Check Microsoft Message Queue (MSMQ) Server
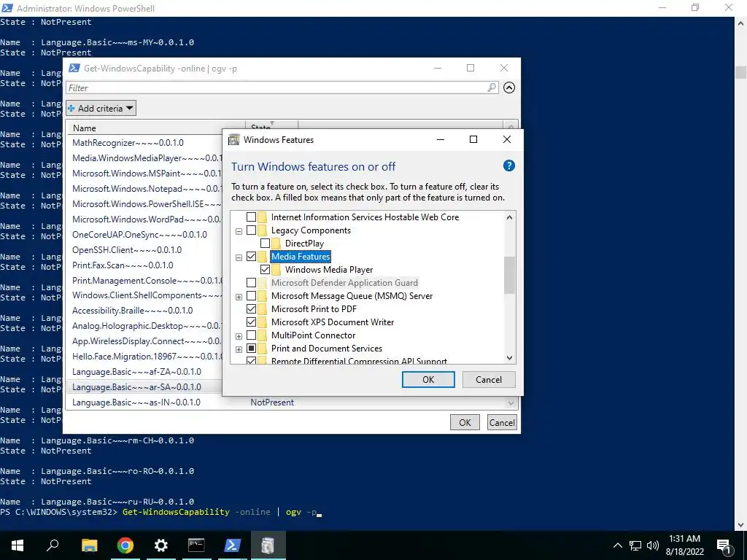747x560 pixels. [x=251, y=296]
